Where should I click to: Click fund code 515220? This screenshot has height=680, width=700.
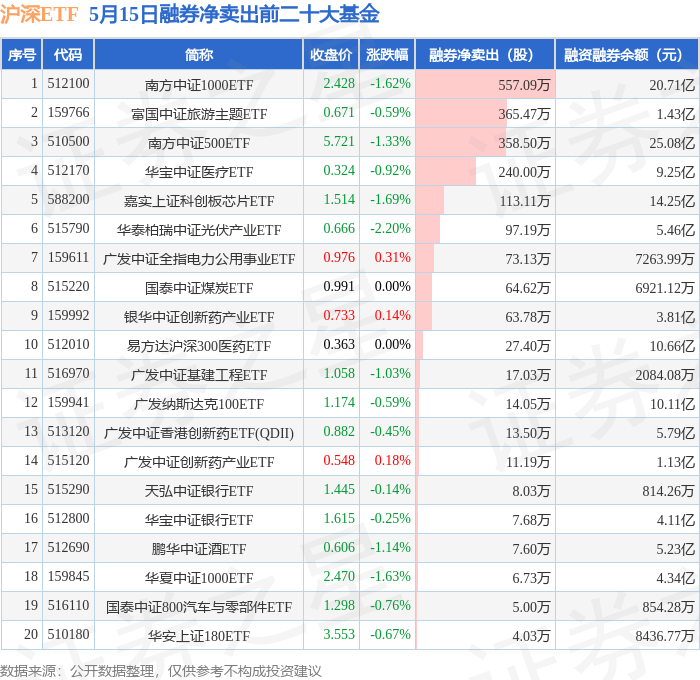coord(68,287)
